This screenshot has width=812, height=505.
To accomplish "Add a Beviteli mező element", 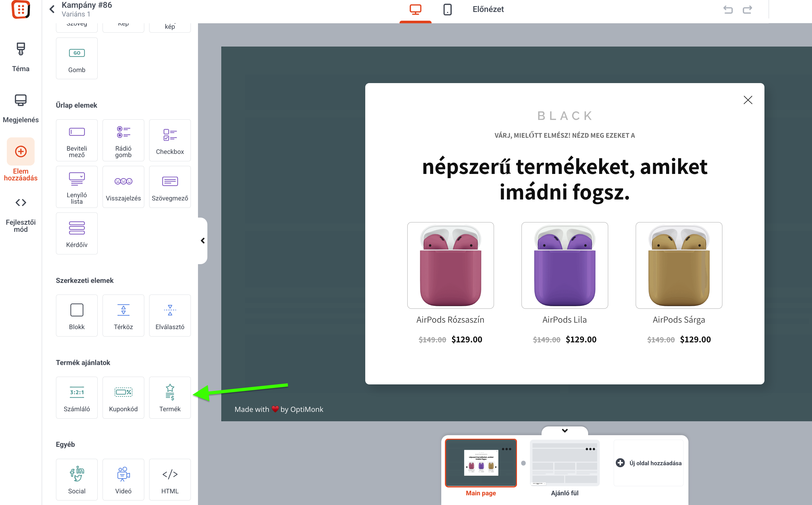I will tap(77, 140).
